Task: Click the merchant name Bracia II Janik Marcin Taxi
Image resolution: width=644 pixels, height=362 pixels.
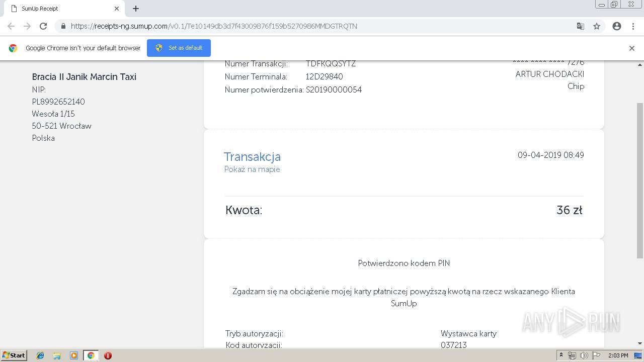Action: point(84,77)
